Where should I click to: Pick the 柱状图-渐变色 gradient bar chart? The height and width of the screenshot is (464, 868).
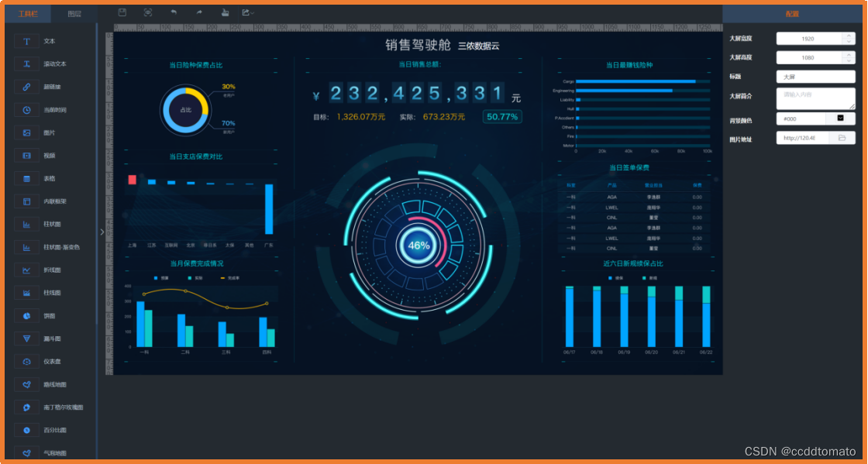[x=26, y=247]
